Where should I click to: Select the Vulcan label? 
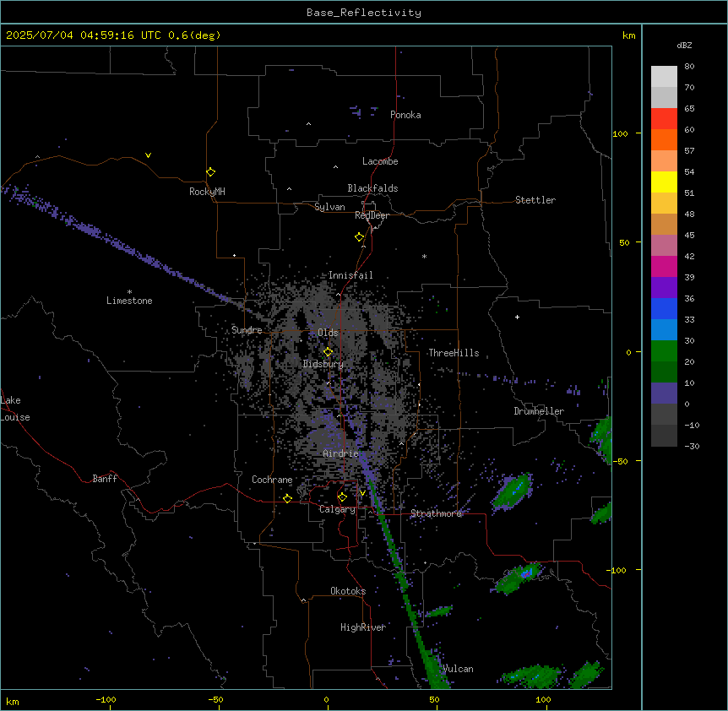coord(459,669)
